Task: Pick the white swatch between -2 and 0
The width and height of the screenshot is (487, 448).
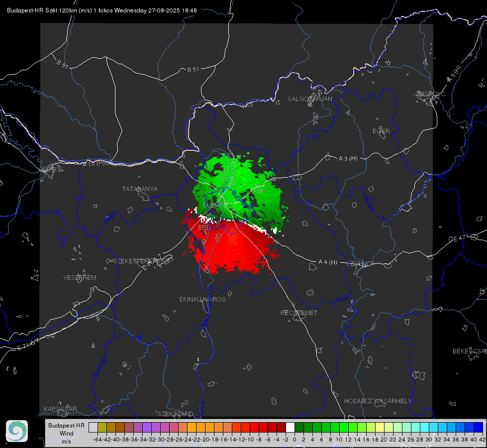Action: pyautogui.click(x=290, y=427)
